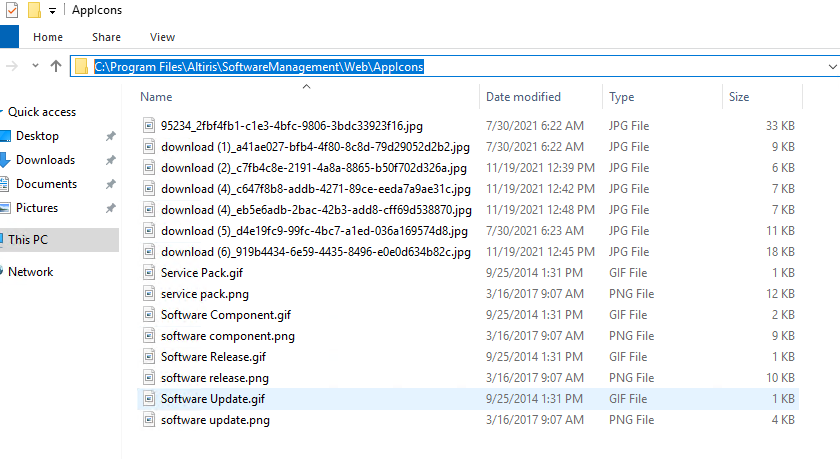Select file name download (4)_eb5e6adb jpg
Screen dimensions: 840x459
click(x=316, y=209)
